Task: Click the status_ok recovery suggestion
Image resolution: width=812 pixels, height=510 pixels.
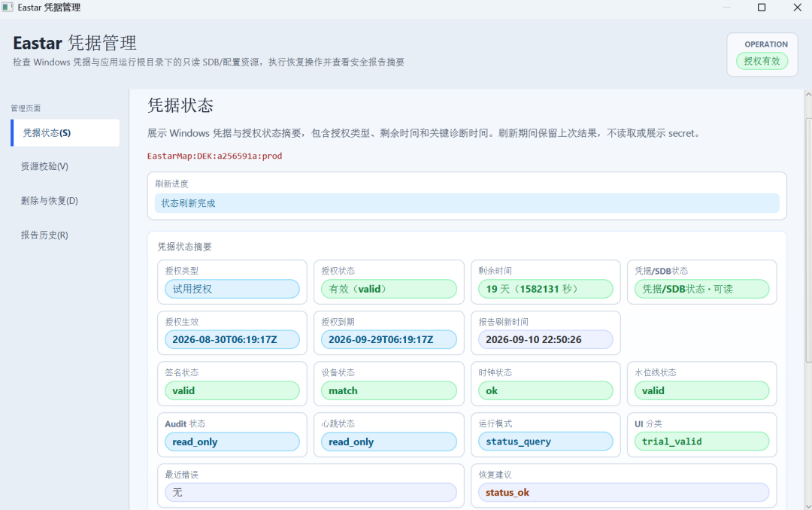Action: [x=623, y=493]
